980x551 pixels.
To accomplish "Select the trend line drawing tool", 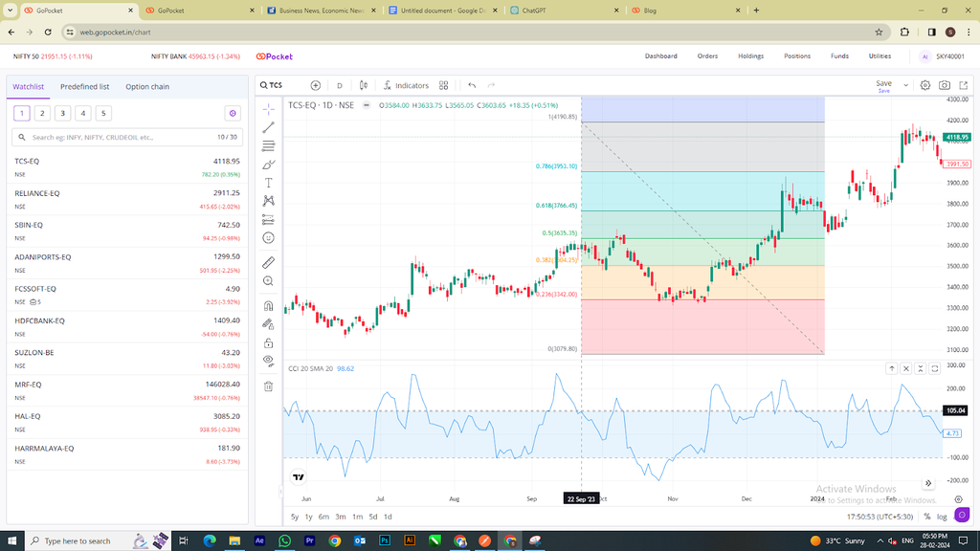I will tap(268, 127).
